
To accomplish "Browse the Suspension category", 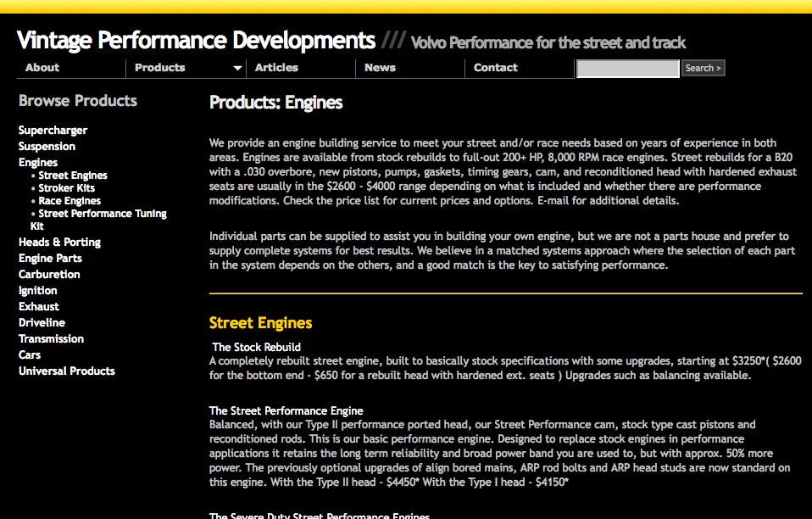I will pos(47,147).
